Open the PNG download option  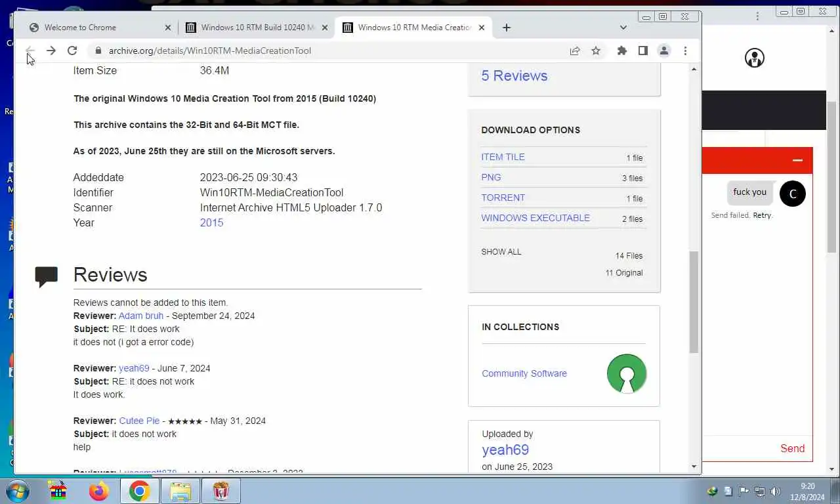point(491,177)
